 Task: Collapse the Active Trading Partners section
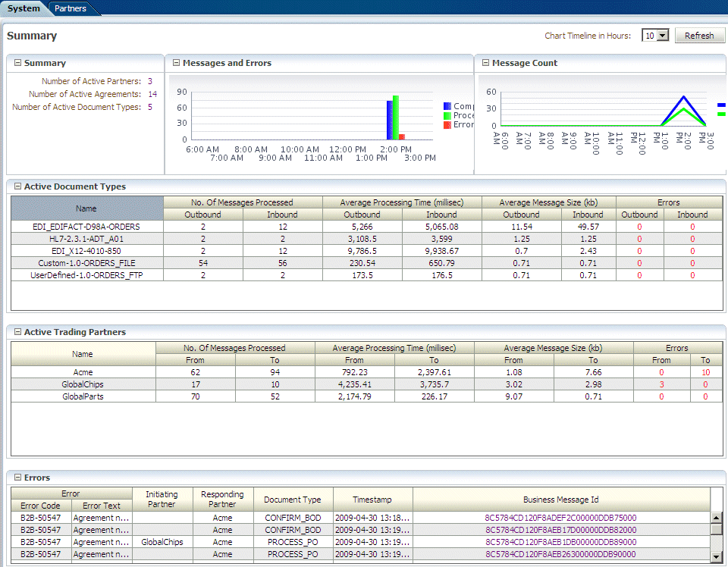coord(17,332)
